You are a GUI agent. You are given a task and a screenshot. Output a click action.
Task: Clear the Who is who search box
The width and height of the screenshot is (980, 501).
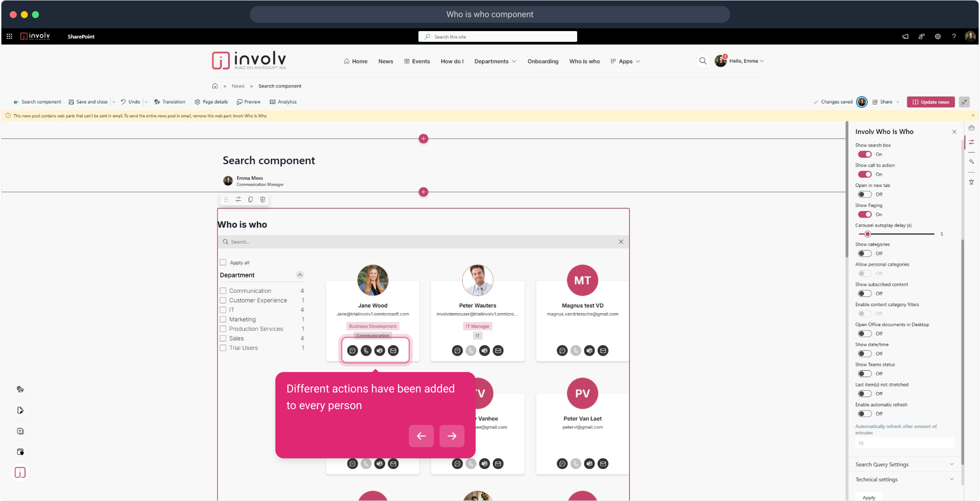click(621, 242)
